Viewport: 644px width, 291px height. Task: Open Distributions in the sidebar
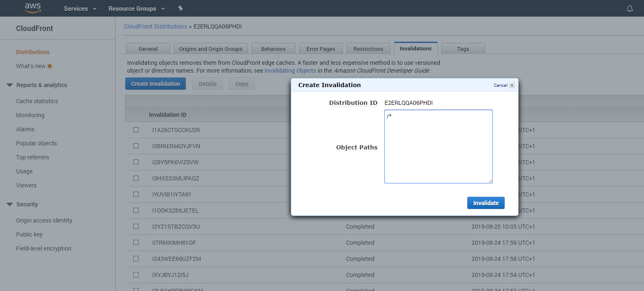click(x=33, y=52)
